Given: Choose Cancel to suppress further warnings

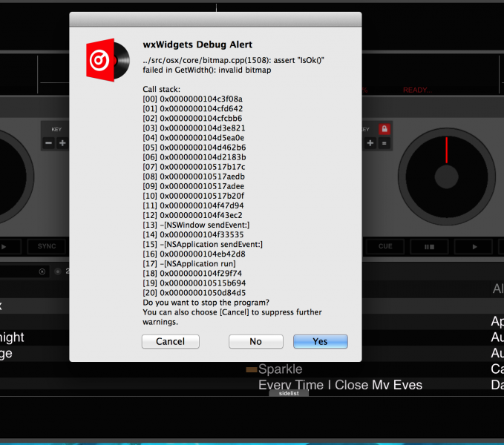Looking at the screenshot, I should click(170, 341).
